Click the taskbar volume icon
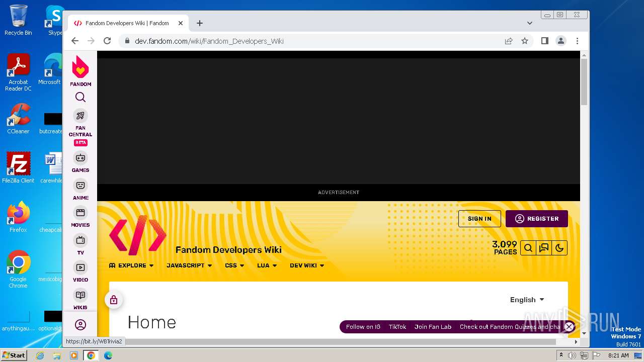 572,355
